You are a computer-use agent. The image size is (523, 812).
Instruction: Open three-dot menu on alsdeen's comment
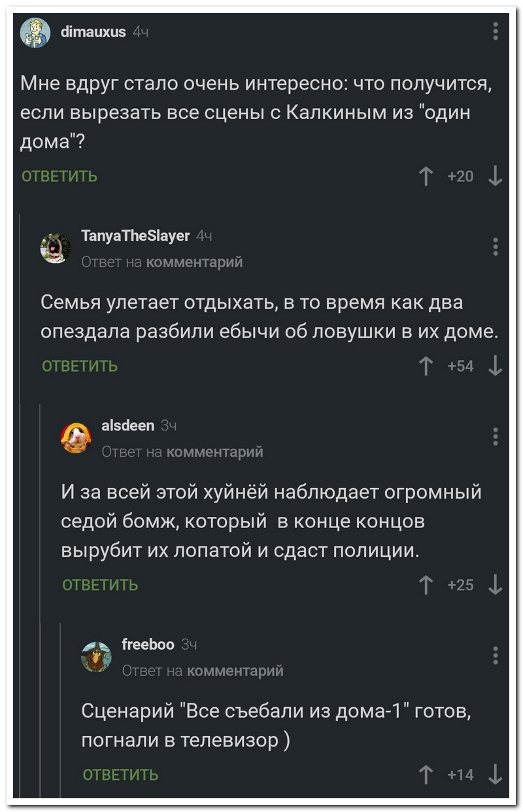click(x=496, y=436)
